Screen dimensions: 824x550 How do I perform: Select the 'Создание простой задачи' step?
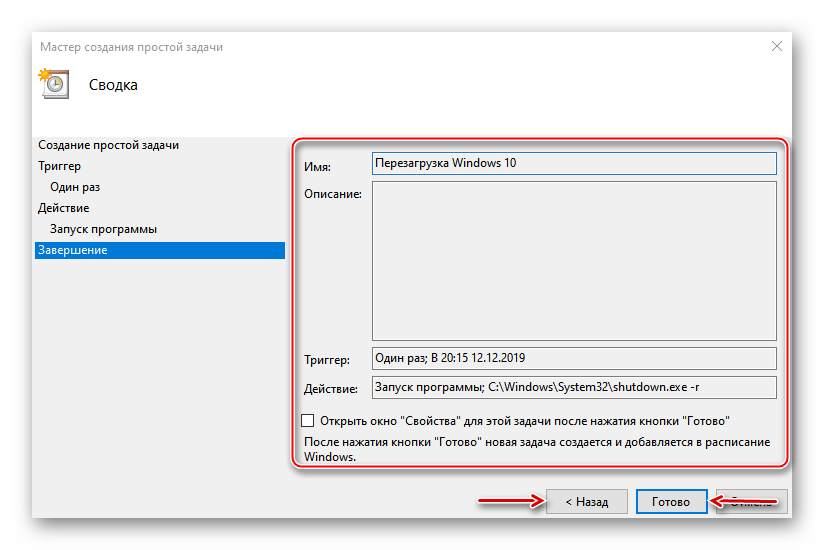pyautogui.click(x=108, y=145)
